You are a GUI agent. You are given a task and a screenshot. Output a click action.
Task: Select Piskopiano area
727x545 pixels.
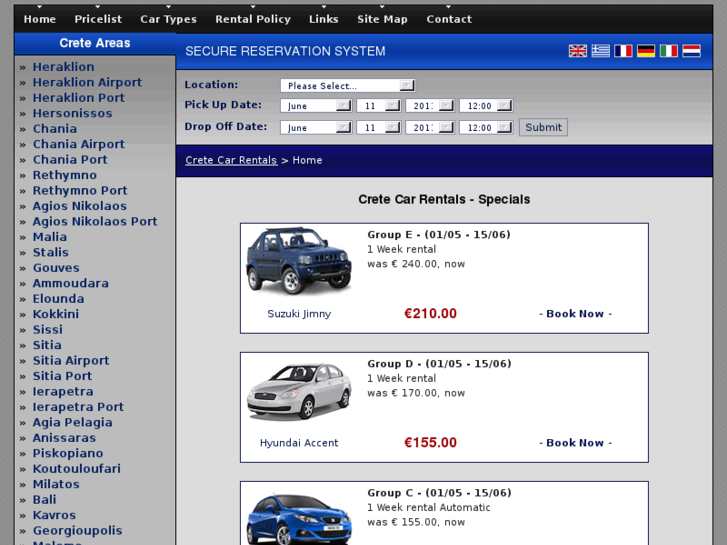click(x=68, y=453)
